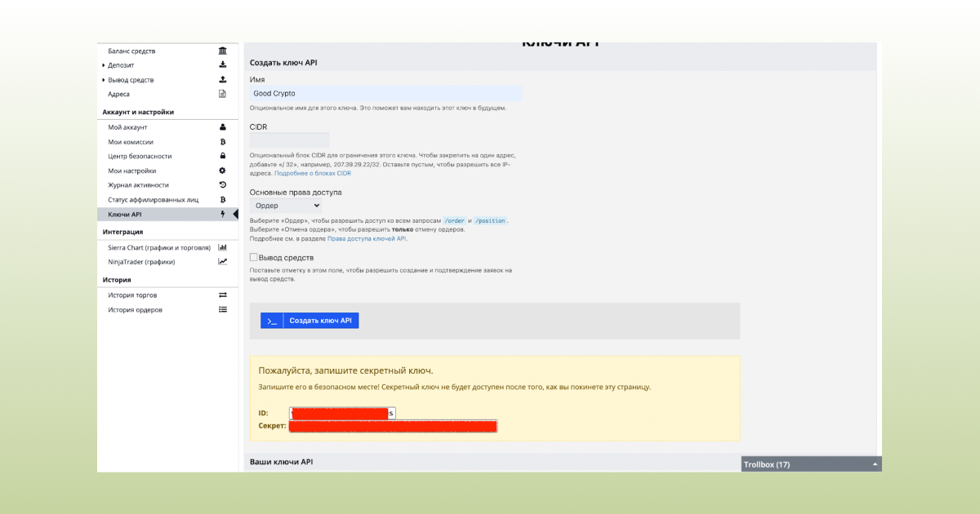Viewport: 980px width, 514px height.
Task: Open the Подробнее о блоках CIDR link
Action: 313,173
